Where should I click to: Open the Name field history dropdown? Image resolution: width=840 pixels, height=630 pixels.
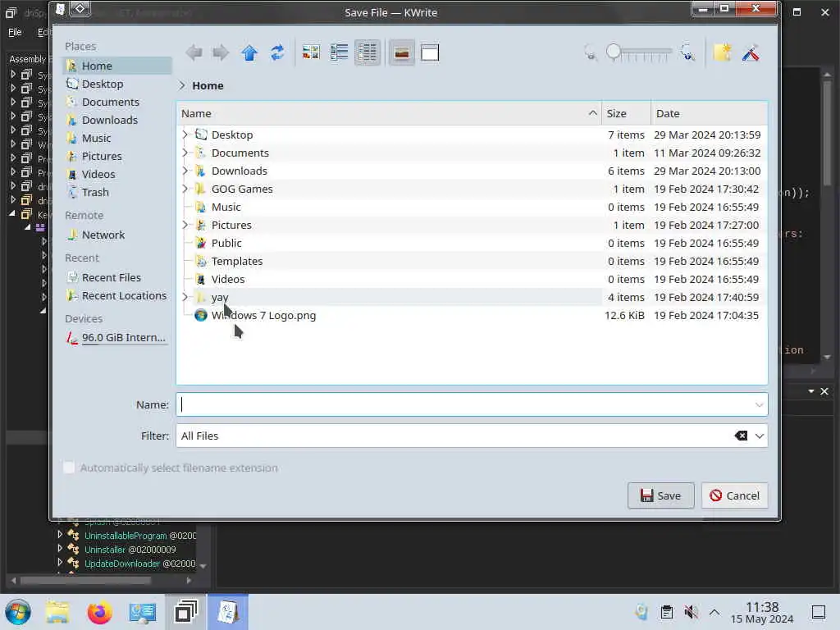click(x=759, y=405)
